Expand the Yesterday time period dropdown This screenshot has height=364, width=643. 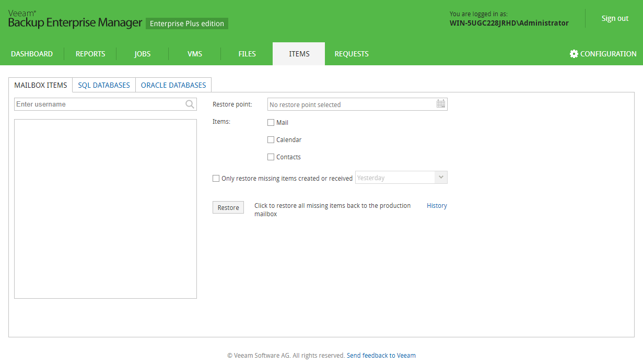pos(441,178)
